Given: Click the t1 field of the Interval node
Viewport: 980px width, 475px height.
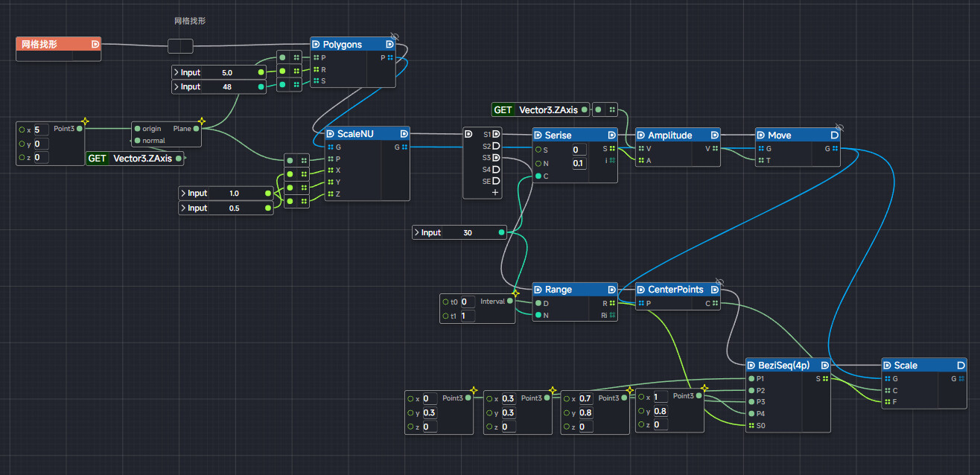Looking at the screenshot, I should (467, 316).
